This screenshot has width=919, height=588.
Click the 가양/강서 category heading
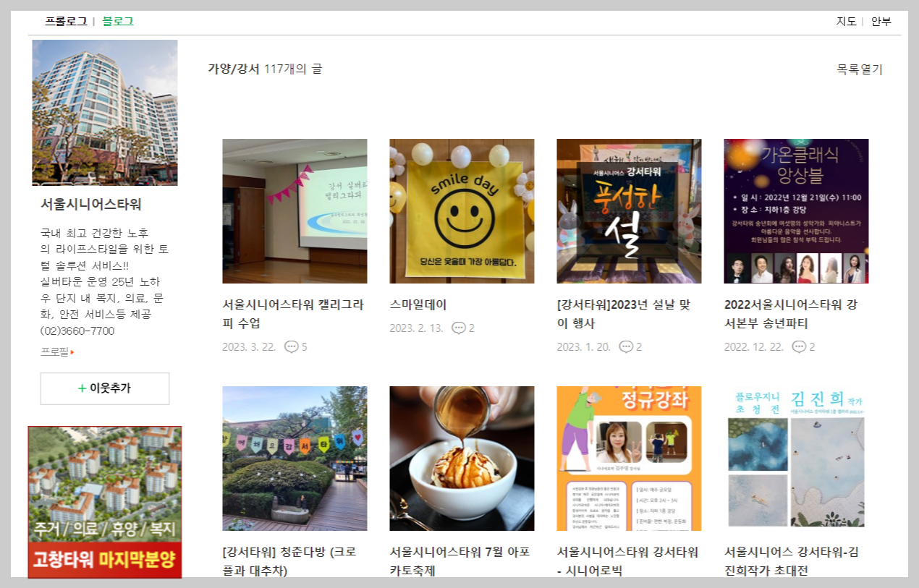[233, 69]
